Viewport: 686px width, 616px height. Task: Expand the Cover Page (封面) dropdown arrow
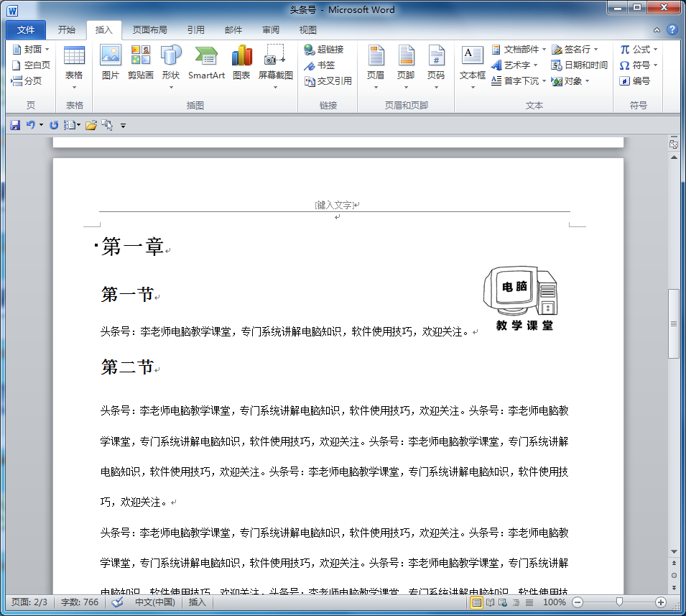(x=47, y=49)
